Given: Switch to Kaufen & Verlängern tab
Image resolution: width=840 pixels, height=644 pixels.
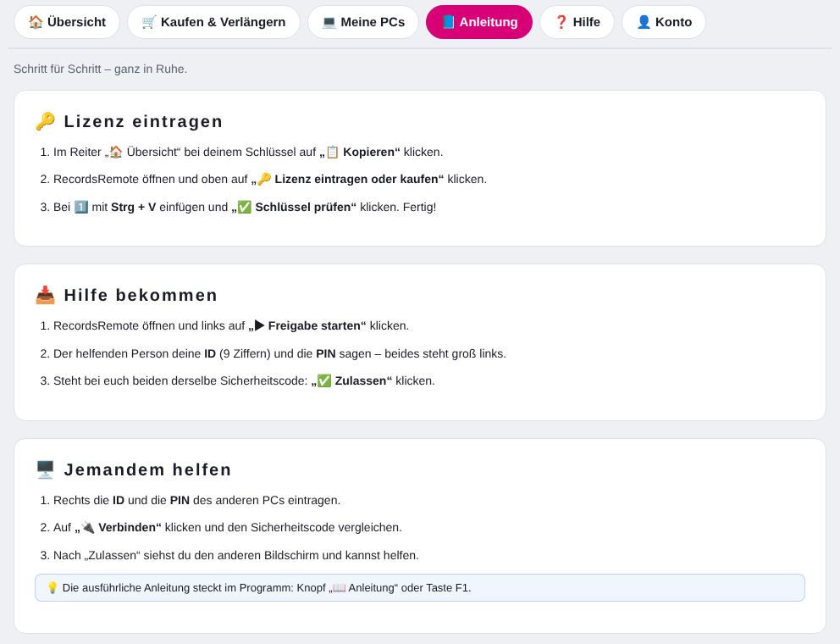Looking at the screenshot, I should [x=213, y=22].
